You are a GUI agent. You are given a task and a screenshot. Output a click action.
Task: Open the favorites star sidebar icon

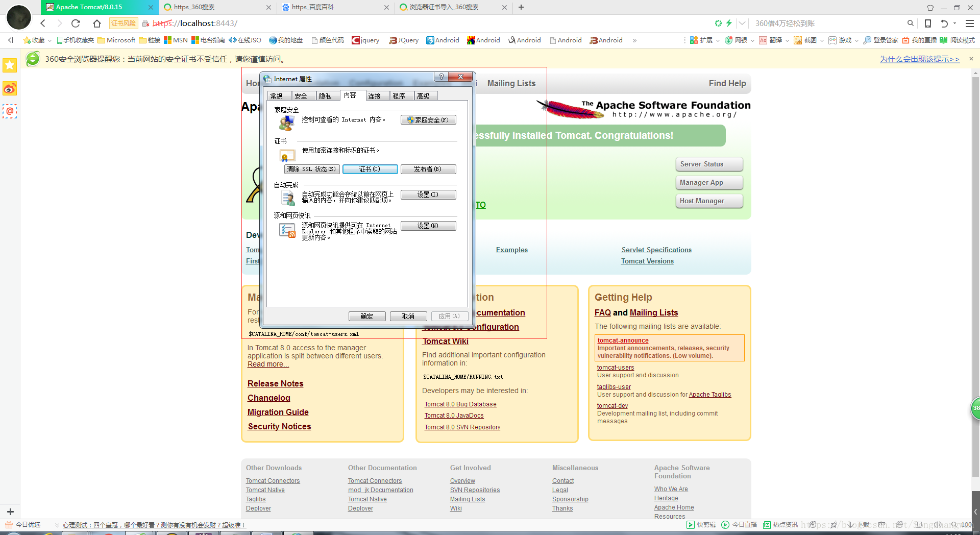(10, 65)
